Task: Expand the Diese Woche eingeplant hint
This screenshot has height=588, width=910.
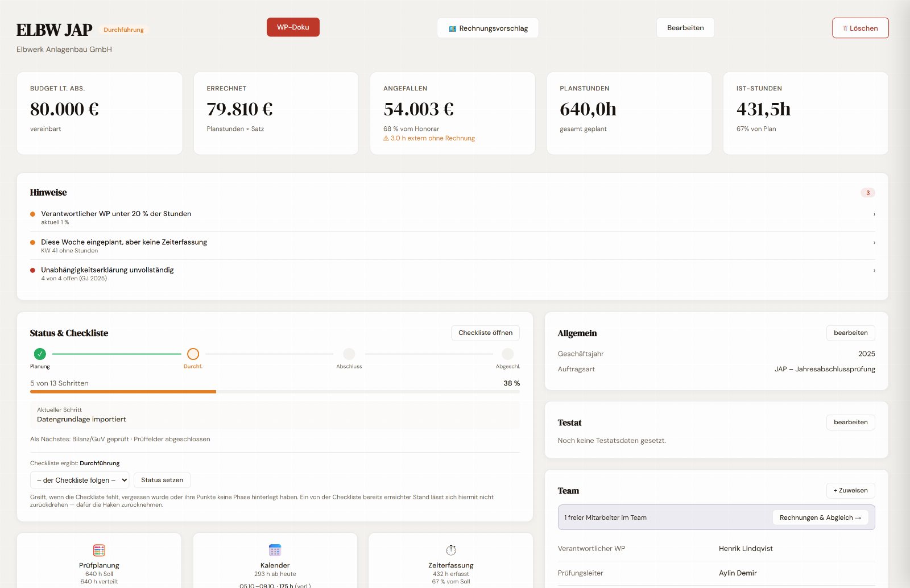Action: tap(452, 246)
